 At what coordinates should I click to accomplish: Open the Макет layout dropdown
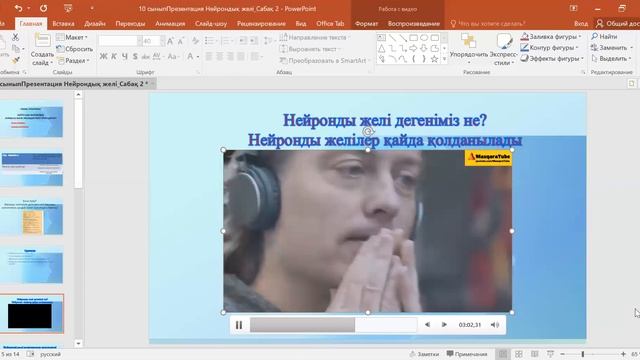point(72,37)
